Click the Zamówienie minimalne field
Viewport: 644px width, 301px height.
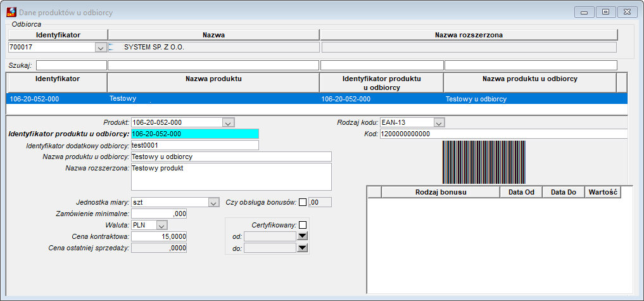point(159,214)
